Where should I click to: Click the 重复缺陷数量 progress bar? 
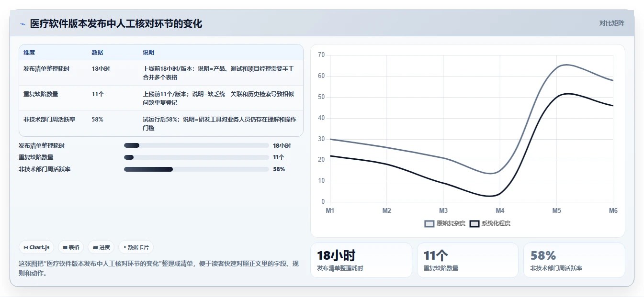pos(196,157)
